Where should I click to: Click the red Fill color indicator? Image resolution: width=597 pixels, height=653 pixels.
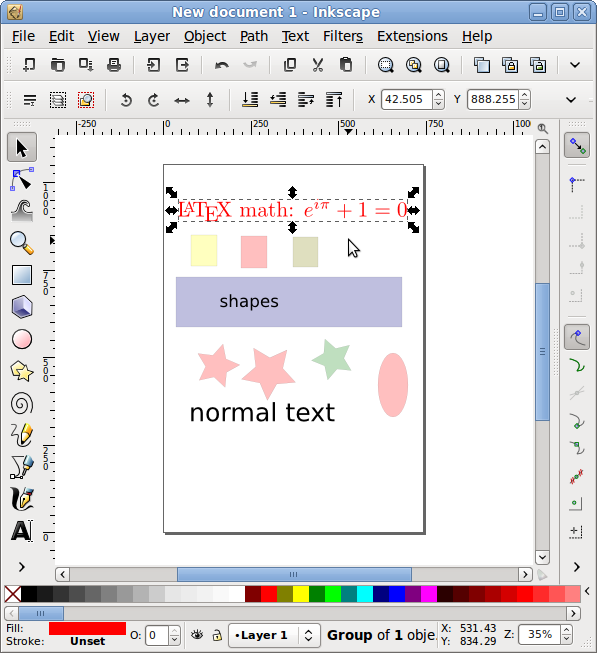pyautogui.click(x=87, y=628)
